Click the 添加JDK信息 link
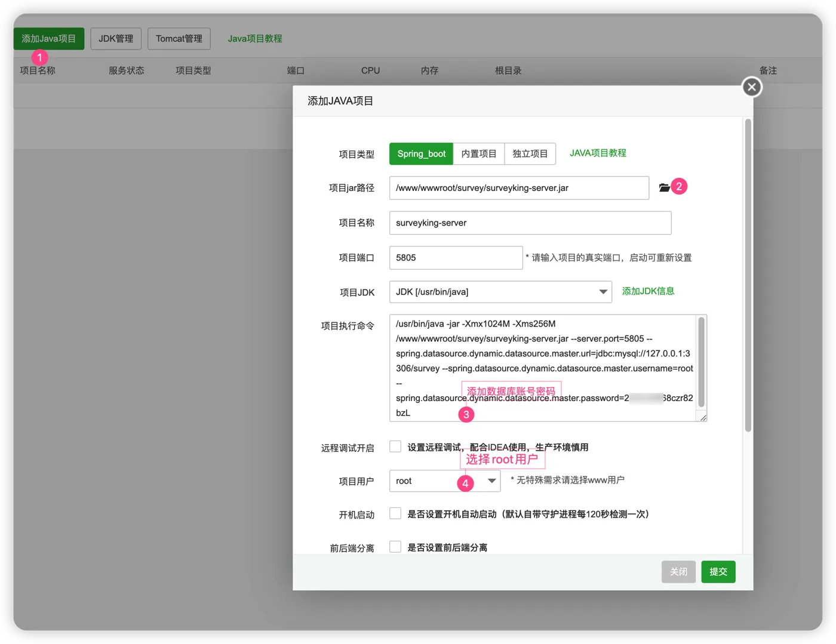Screen dimensions: 836x644 coord(648,291)
